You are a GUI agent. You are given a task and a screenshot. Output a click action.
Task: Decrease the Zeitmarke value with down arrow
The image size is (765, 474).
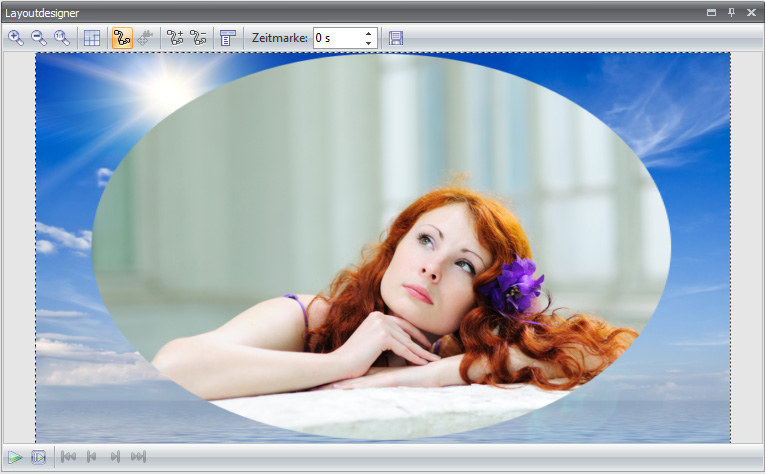[368, 43]
